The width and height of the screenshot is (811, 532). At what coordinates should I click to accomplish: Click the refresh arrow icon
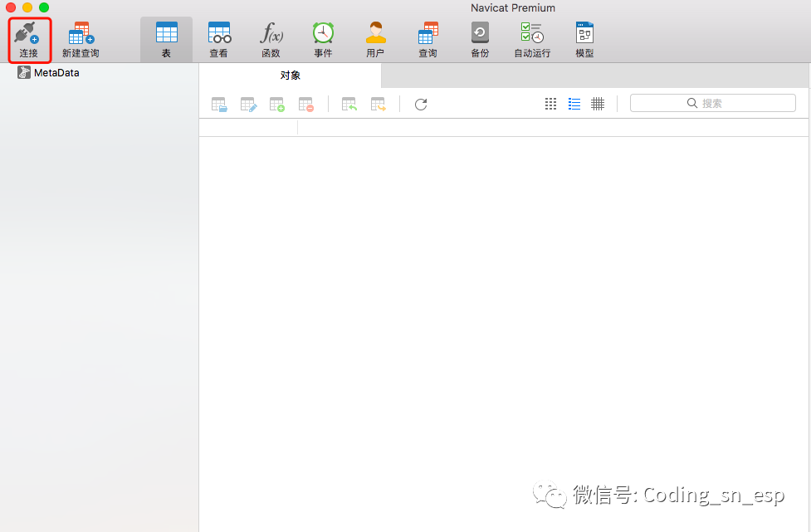coord(421,105)
